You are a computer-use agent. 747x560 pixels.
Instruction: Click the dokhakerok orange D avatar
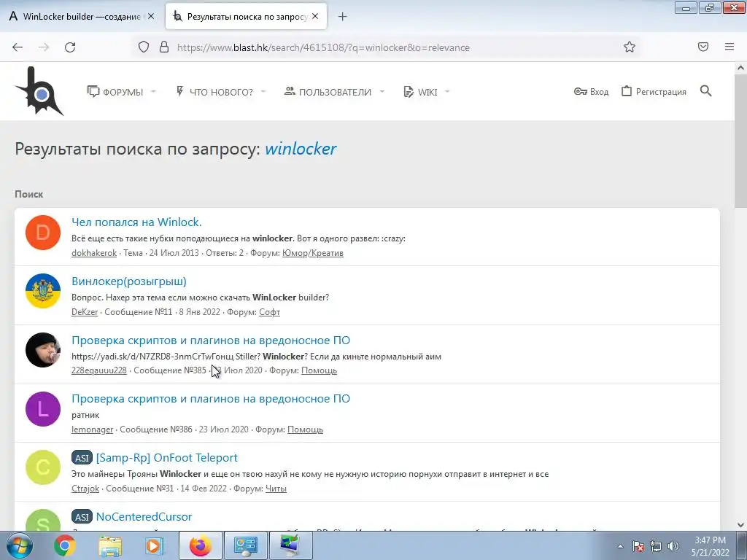point(43,233)
